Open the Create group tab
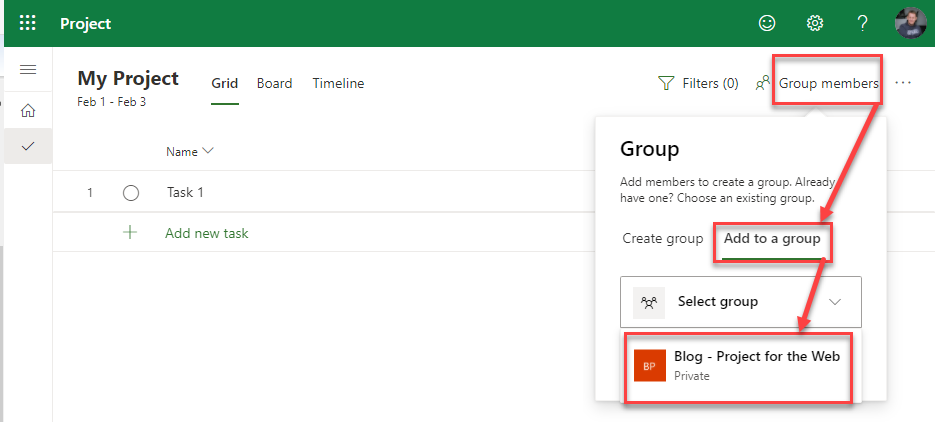The height and width of the screenshot is (422, 935). coord(662,239)
